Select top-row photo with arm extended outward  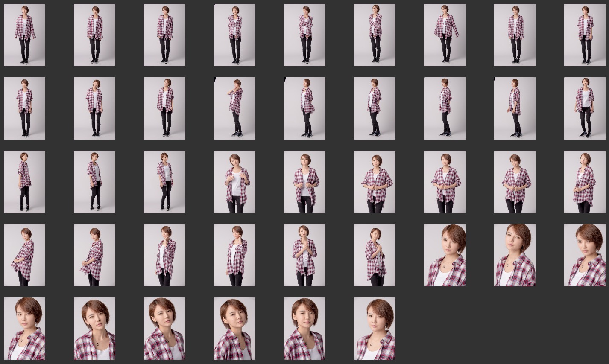445,35
